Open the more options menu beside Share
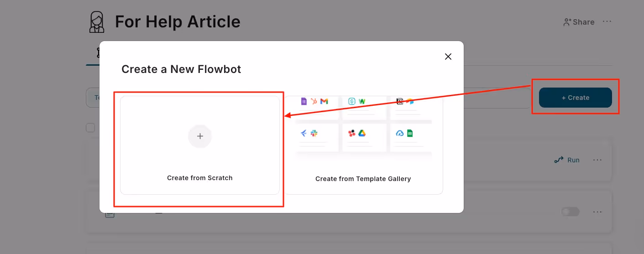This screenshot has width=644, height=254. pos(607,21)
